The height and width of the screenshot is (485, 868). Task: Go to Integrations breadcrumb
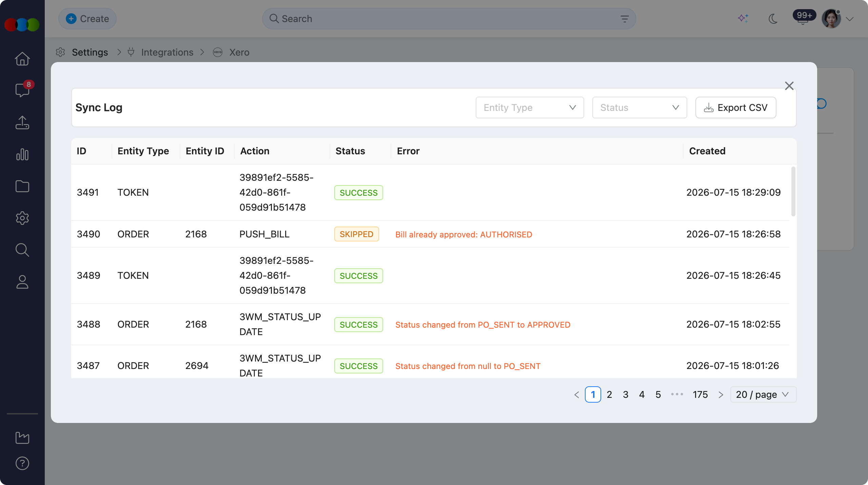167,52
